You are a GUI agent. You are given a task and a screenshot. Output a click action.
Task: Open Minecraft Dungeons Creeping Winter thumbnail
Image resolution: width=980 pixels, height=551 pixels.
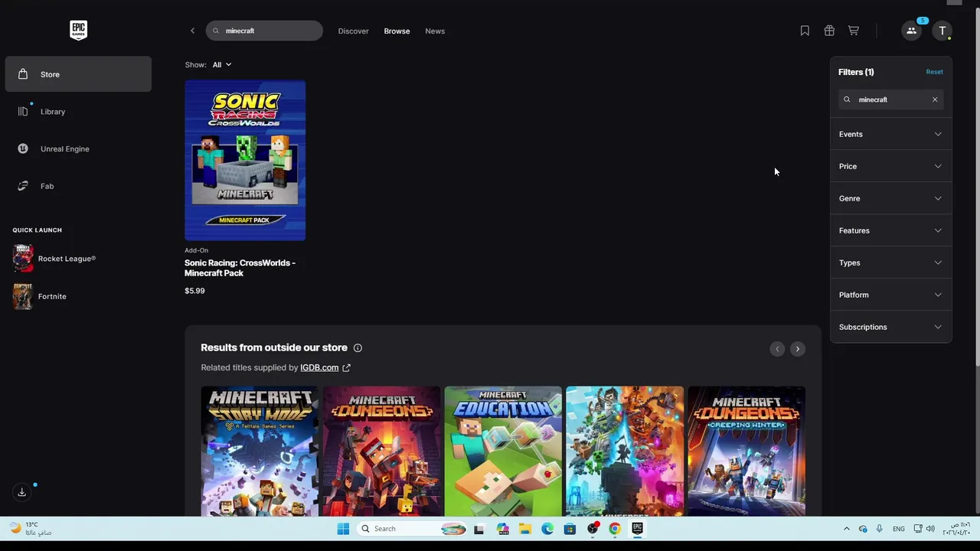pos(746,452)
